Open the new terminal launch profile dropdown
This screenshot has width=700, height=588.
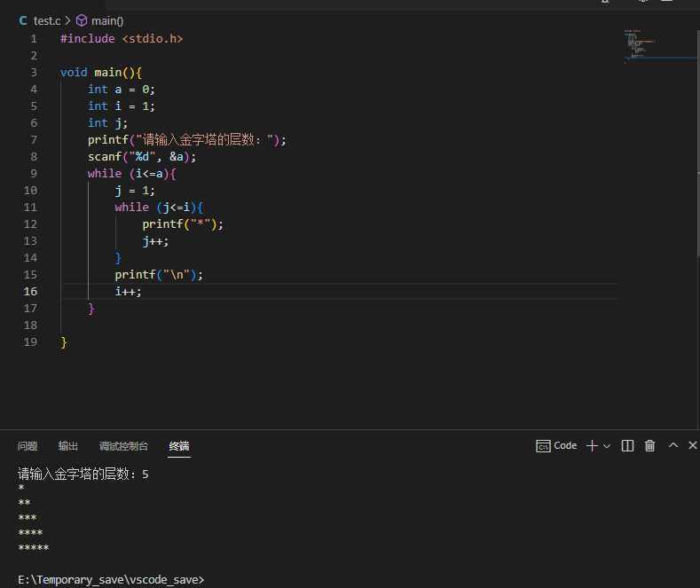pyautogui.click(x=607, y=446)
